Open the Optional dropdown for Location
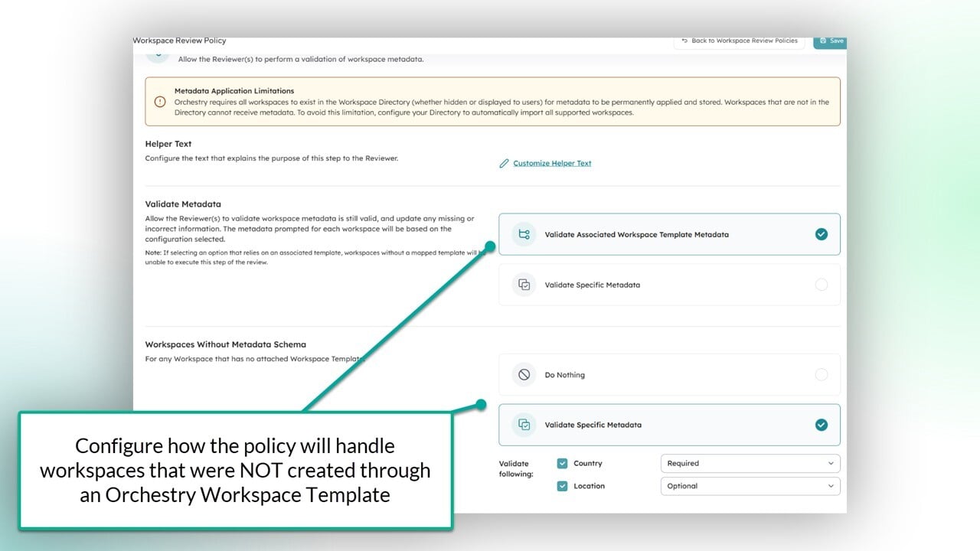980x551 pixels. click(750, 486)
